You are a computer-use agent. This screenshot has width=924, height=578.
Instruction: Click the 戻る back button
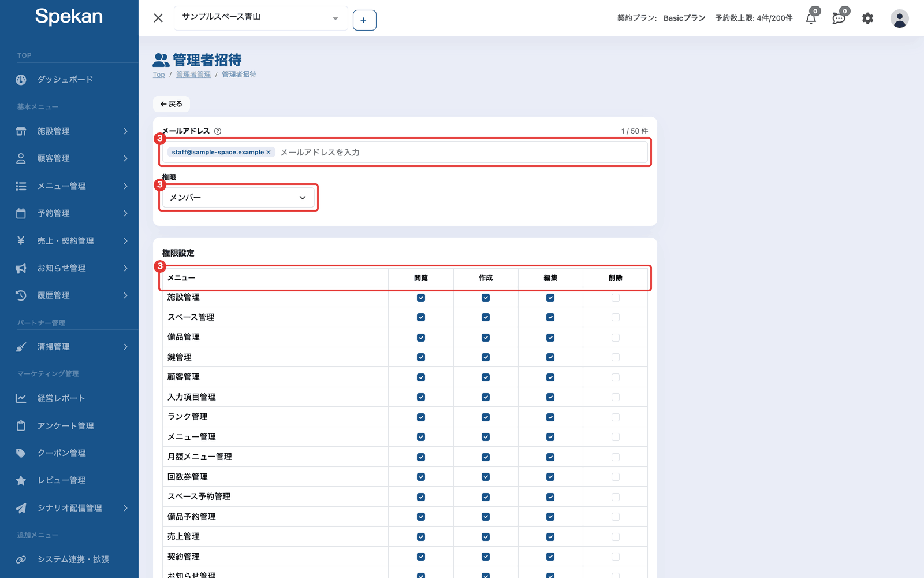[172, 104]
